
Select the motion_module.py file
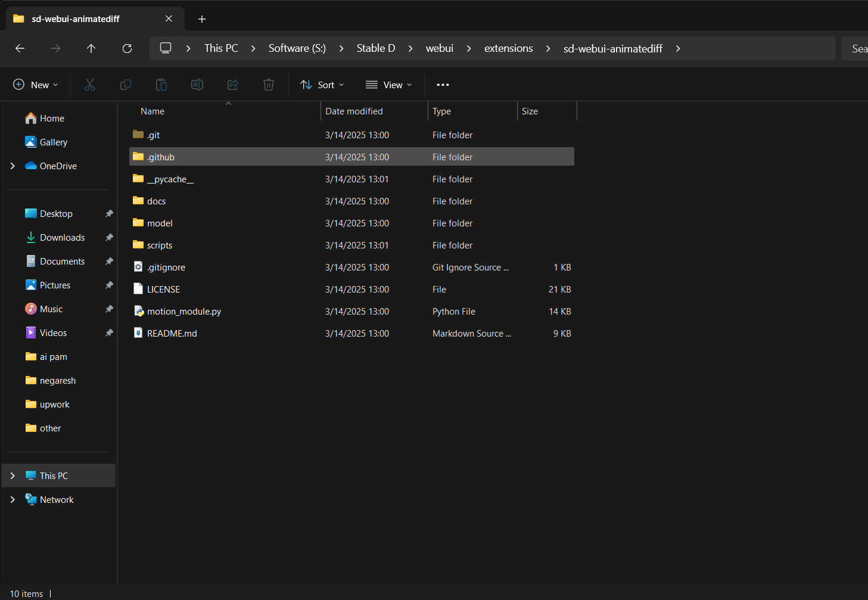tap(183, 312)
